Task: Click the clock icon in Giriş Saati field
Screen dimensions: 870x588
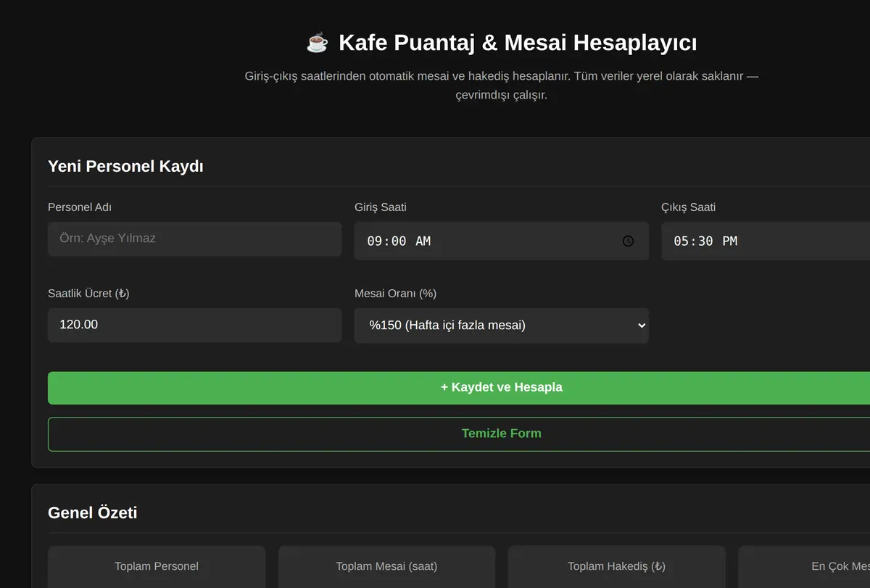Action: point(628,241)
